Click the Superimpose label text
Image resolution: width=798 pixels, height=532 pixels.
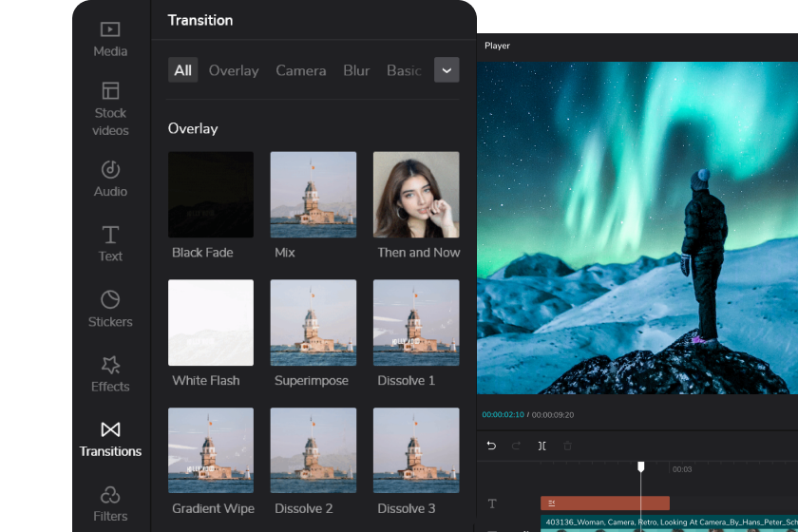tap(311, 380)
